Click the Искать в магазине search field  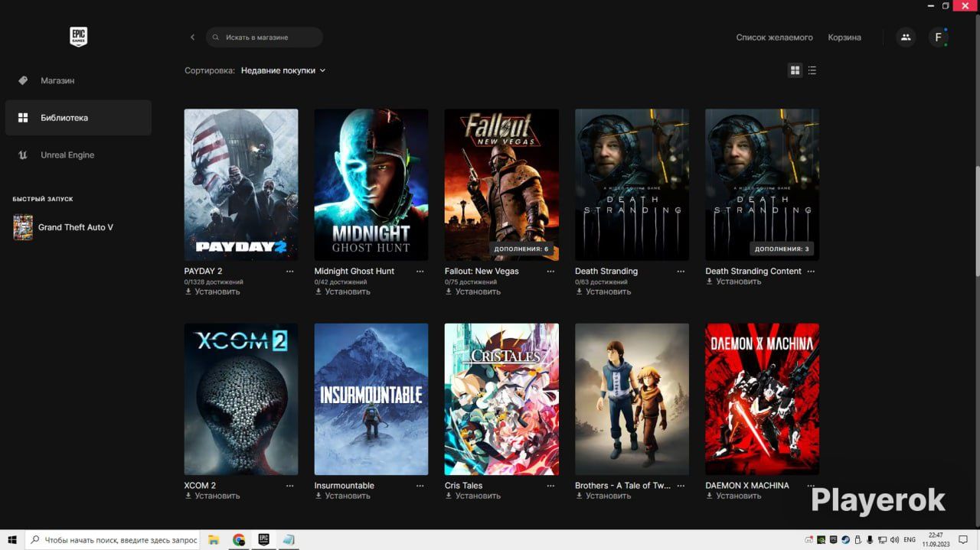(x=264, y=37)
